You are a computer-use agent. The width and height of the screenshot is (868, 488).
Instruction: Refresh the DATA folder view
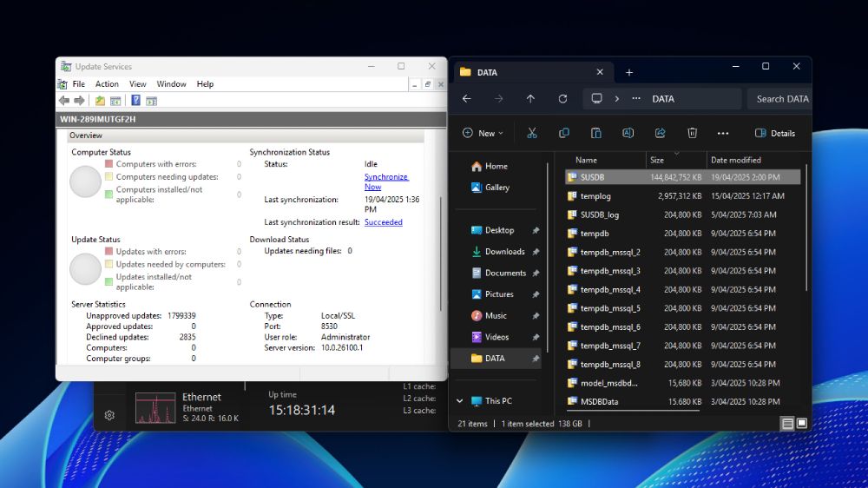tap(562, 99)
